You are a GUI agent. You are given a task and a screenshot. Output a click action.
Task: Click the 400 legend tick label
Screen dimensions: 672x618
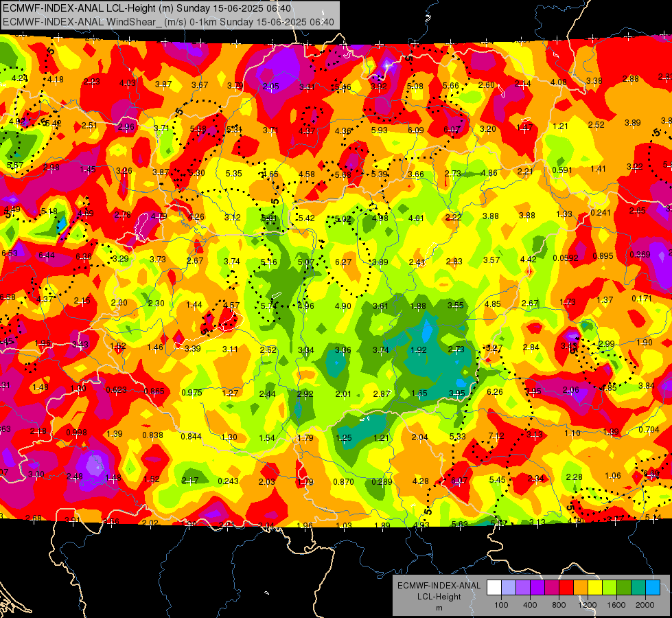[530, 605]
